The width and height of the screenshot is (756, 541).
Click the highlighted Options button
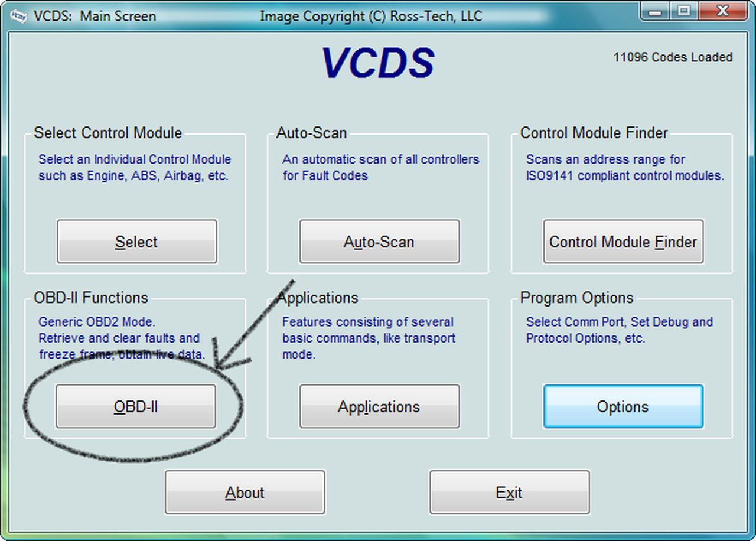pyautogui.click(x=623, y=406)
